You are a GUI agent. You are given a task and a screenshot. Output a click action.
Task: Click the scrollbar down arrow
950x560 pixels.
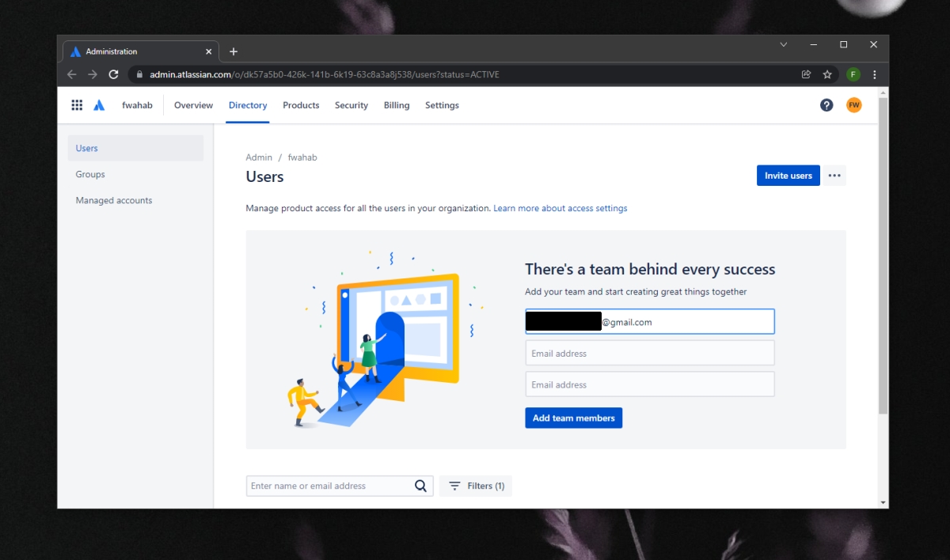(x=883, y=502)
